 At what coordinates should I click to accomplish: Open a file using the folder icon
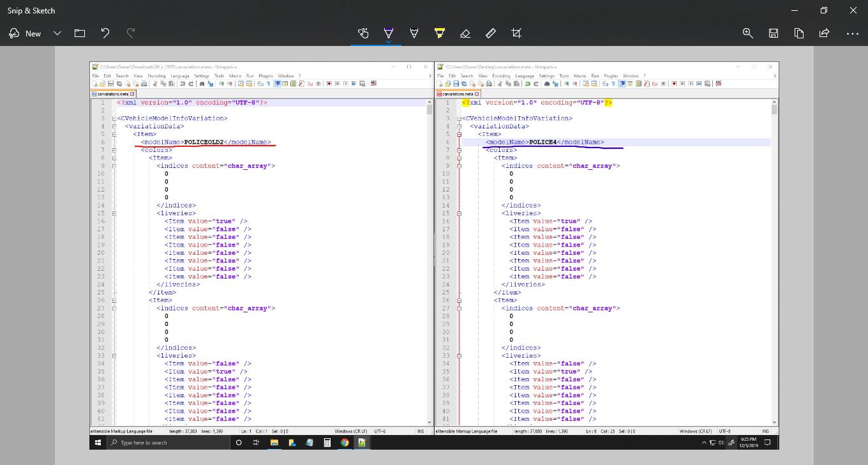point(80,33)
